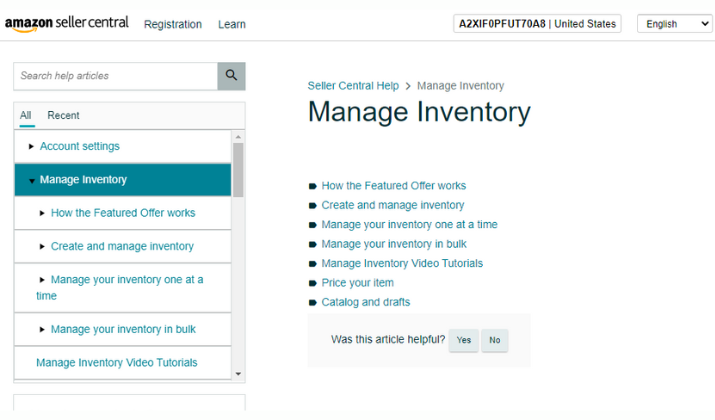Click the sidebar scrollbar down arrow
715x420 pixels.
[x=238, y=374]
